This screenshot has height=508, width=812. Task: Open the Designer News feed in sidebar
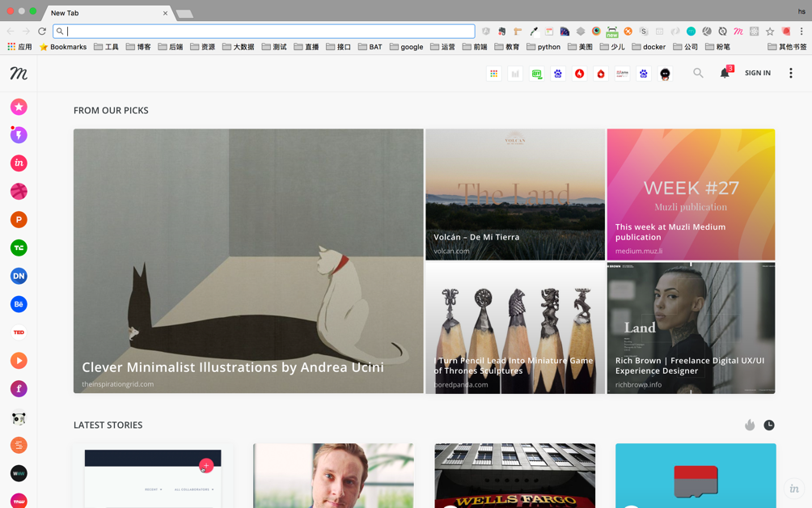(19, 276)
